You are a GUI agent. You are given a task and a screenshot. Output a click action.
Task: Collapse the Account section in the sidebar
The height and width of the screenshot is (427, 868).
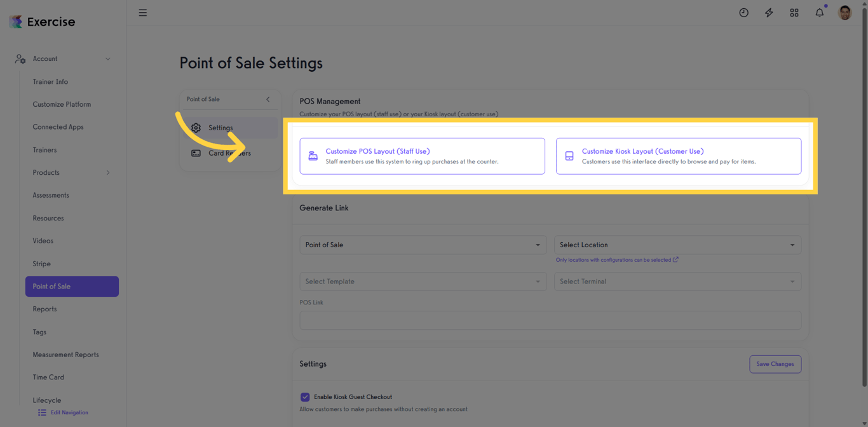click(x=108, y=59)
